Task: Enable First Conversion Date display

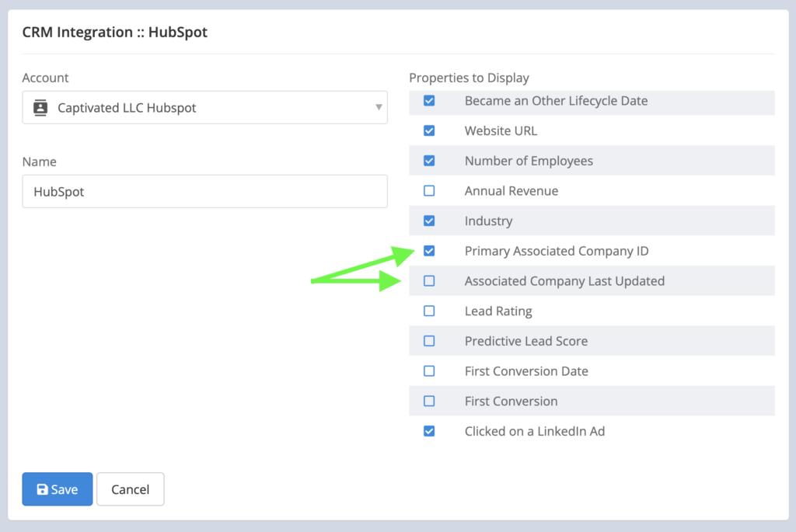Action: [x=428, y=370]
